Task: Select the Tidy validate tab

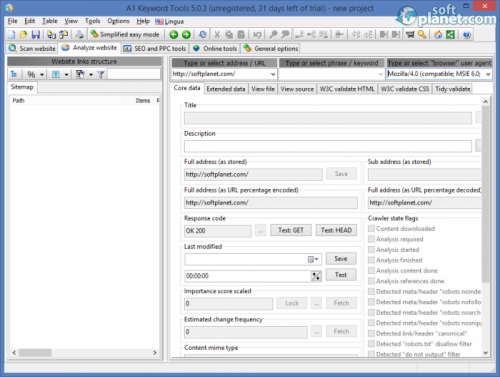Action: click(453, 89)
